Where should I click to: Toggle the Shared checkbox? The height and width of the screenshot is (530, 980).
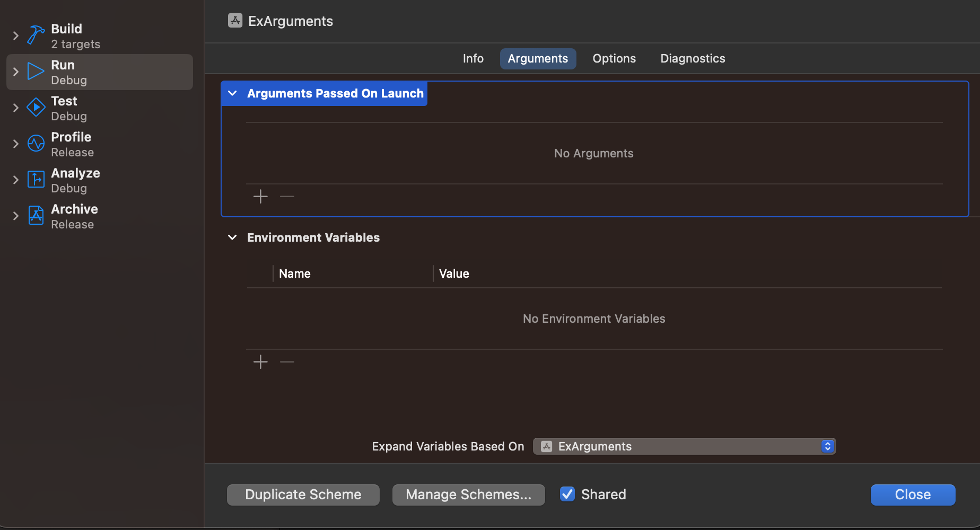click(x=567, y=494)
